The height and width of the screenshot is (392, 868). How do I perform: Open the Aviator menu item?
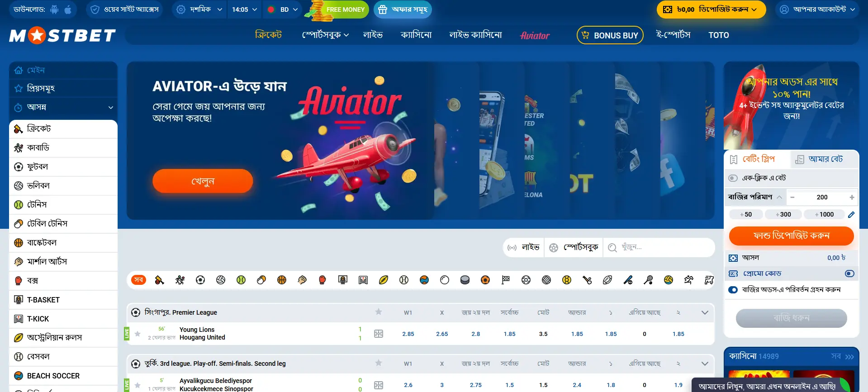535,35
